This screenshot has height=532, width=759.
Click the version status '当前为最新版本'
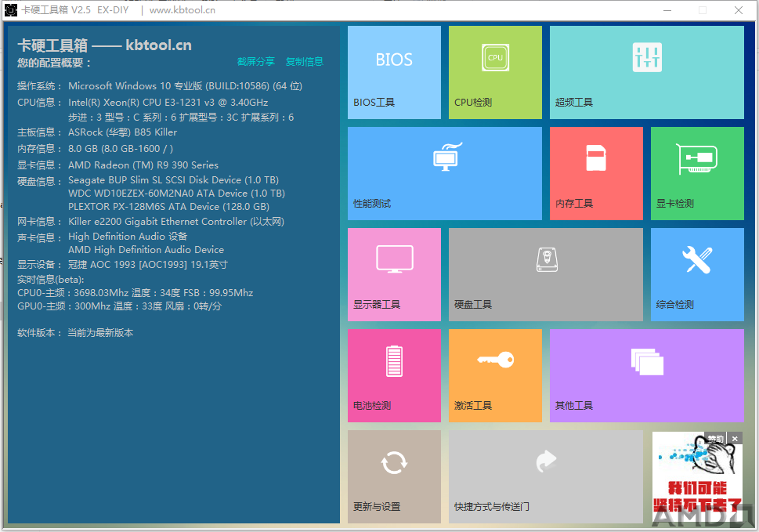click(100, 333)
